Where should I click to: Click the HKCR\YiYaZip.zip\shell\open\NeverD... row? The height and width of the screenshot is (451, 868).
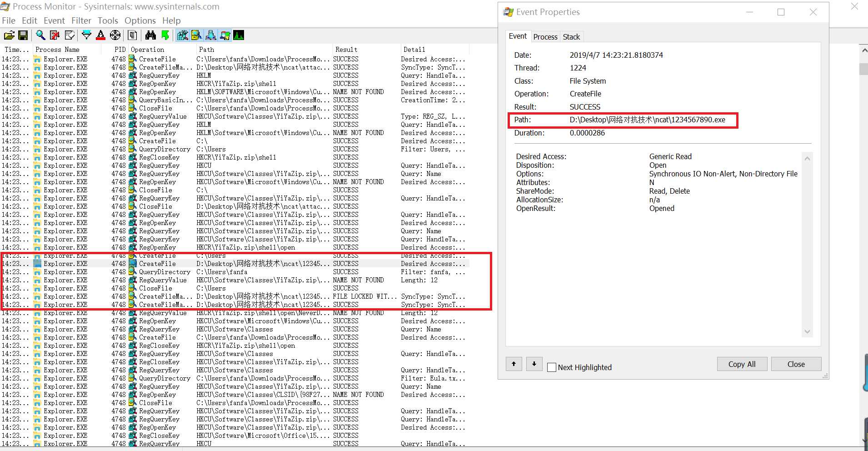235,313
